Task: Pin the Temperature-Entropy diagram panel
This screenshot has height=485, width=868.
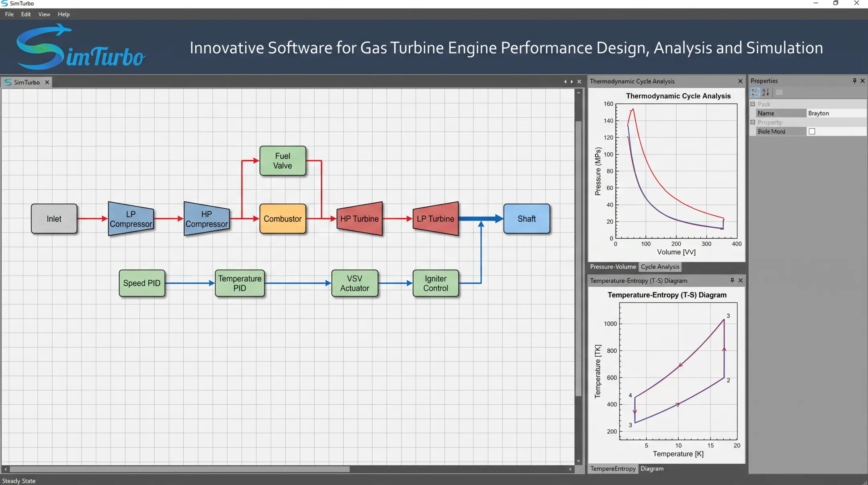Action: click(732, 280)
